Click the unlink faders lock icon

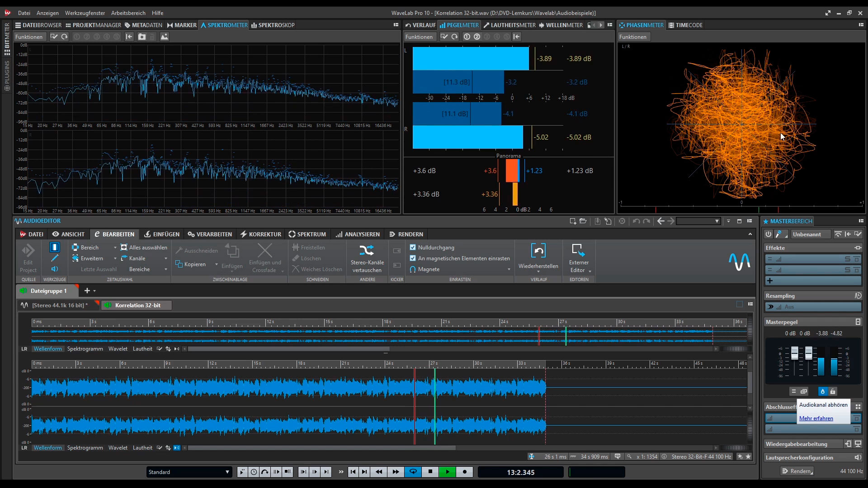833,391
